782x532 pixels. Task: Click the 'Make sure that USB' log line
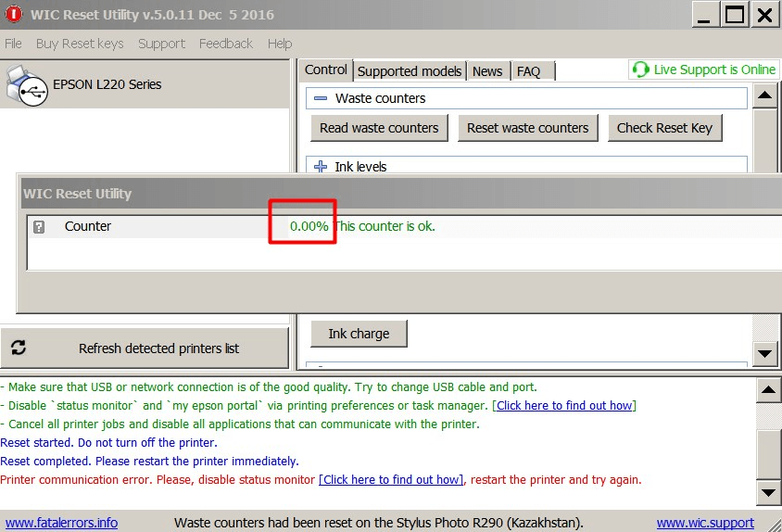click(x=269, y=386)
